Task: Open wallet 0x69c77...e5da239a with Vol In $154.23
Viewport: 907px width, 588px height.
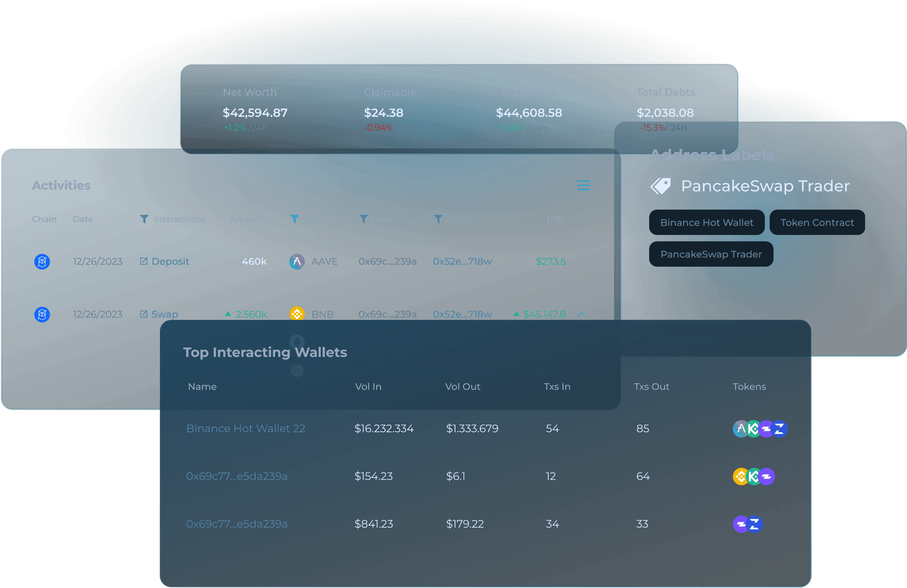Action: (236, 476)
